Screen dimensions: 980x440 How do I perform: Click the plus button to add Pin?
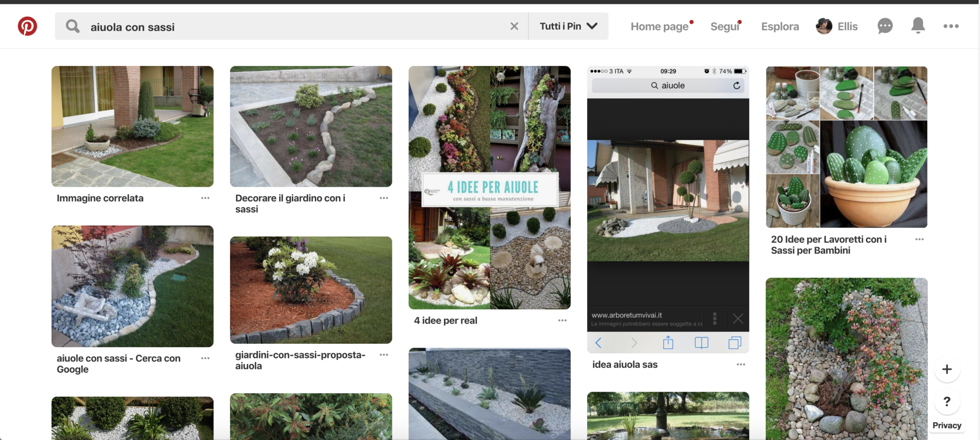(x=947, y=369)
